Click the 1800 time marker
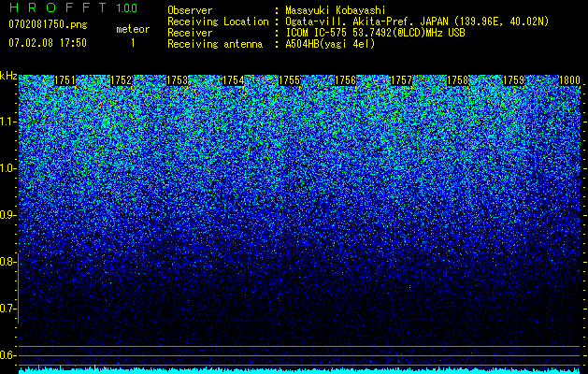The width and height of the screenshot is (588, 374). (x=569, y=80)
